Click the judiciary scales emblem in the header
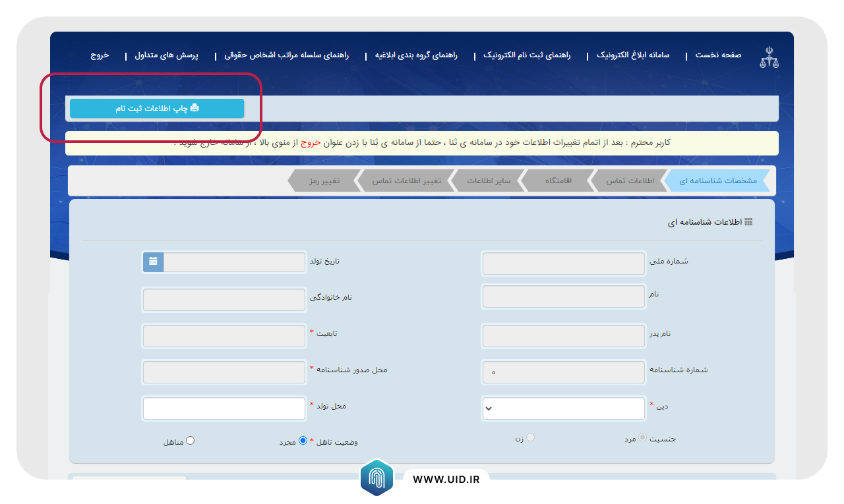This screenshot has height=504, width=844. tap(769, 56)
